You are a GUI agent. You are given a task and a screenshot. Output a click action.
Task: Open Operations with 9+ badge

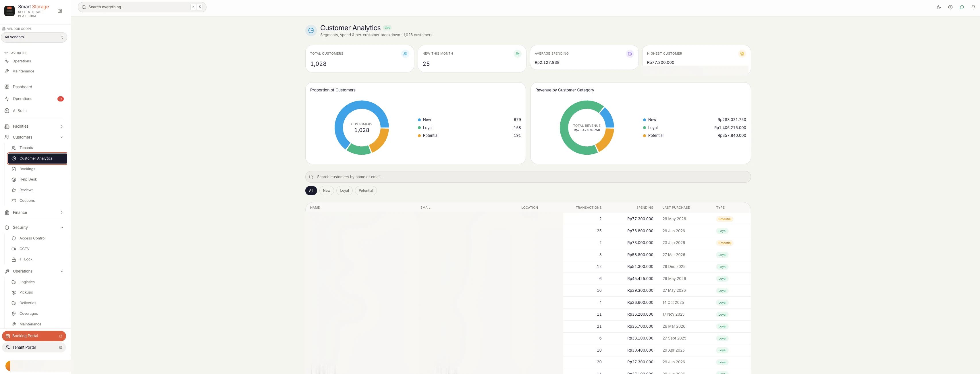[34, 99]
